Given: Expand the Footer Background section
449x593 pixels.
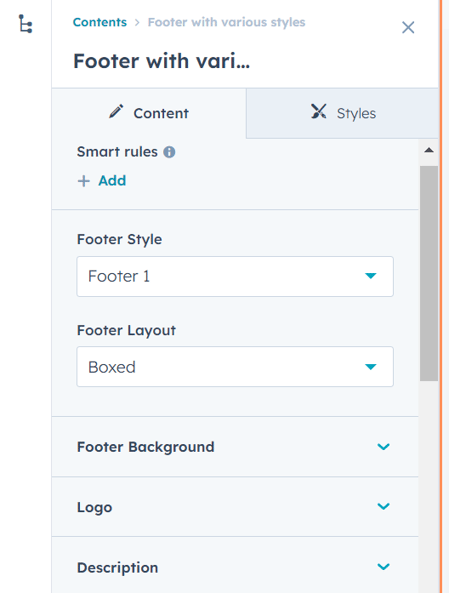Looking at the screenshot, I should tap(235, 447).
